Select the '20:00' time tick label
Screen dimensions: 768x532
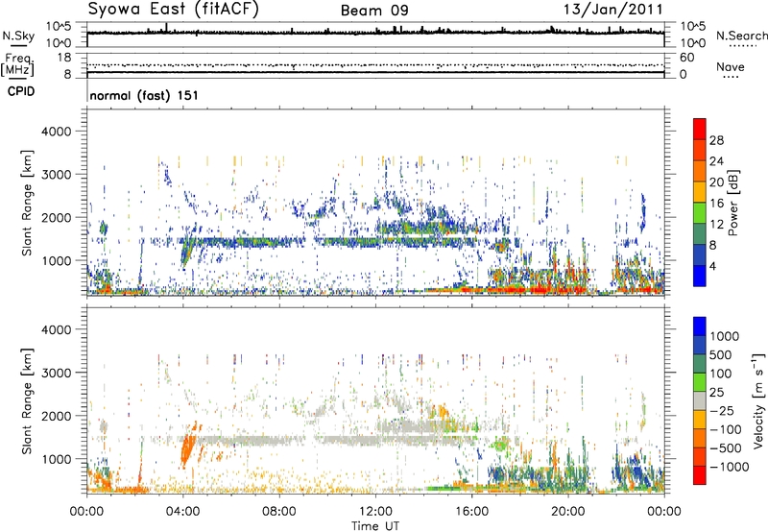(568, 512)
